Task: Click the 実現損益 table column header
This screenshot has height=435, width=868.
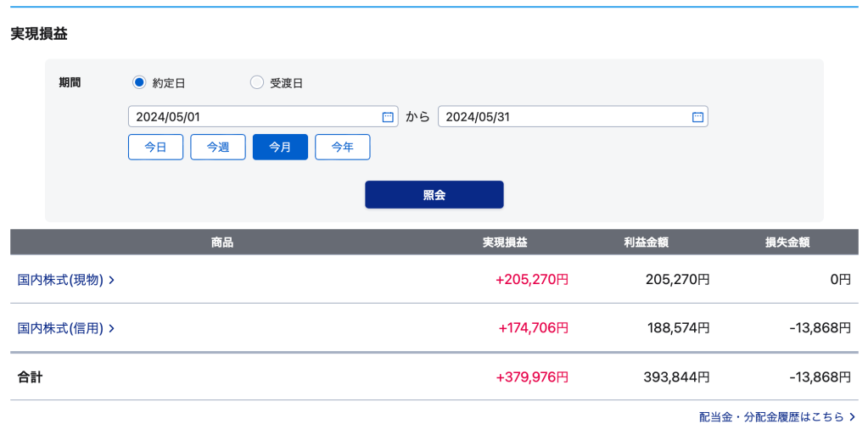Action: 505,243
